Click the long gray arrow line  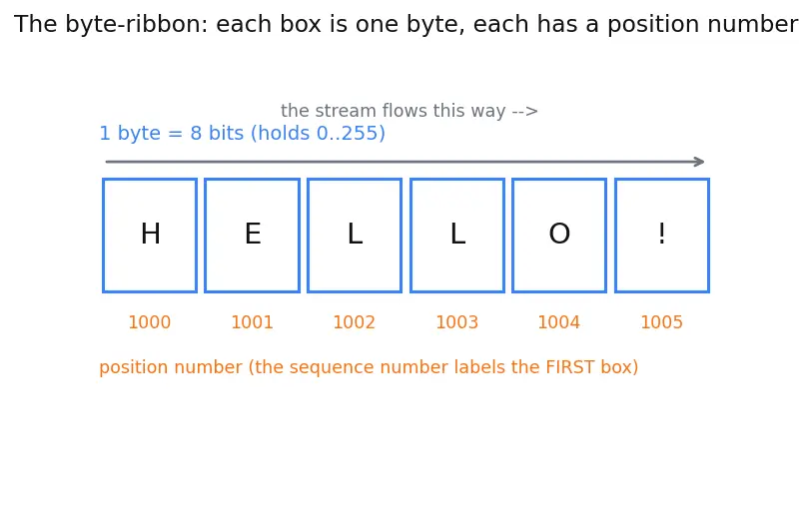(x=405, y=162)
